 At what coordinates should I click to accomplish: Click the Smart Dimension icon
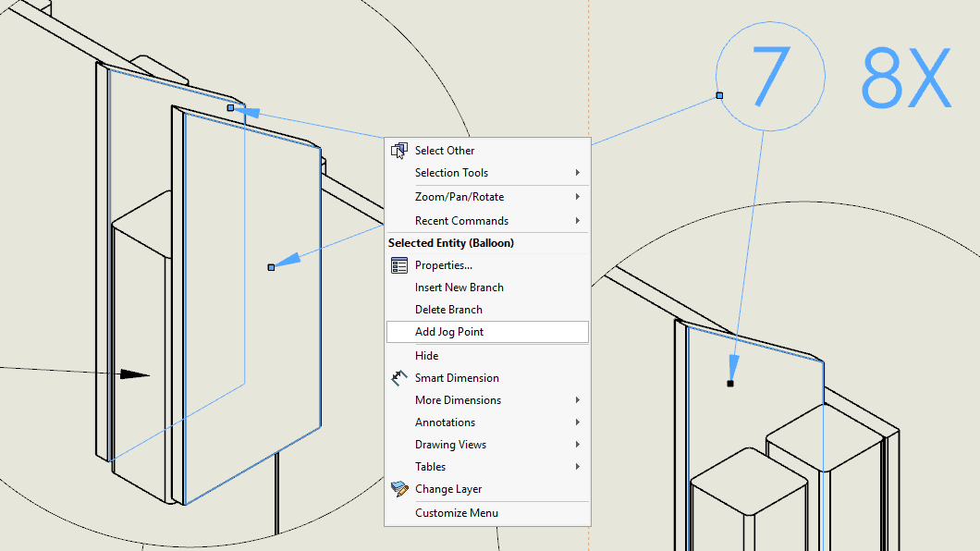[399, 378]
